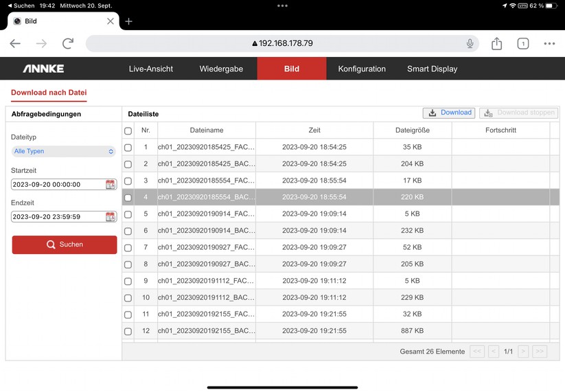
Task: Open a new browser tab with plus icon
Action: 128,21
